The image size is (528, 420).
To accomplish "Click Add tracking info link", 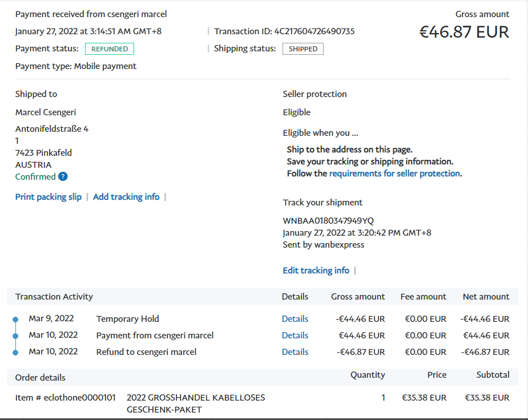I will coord(126,197).
